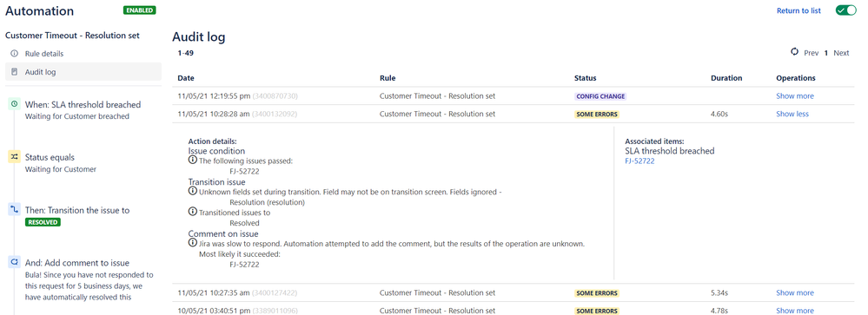Click the Duration column header
Image resolution: width=868 pixels, height=315 pixels.
click(x=726, y=78)
